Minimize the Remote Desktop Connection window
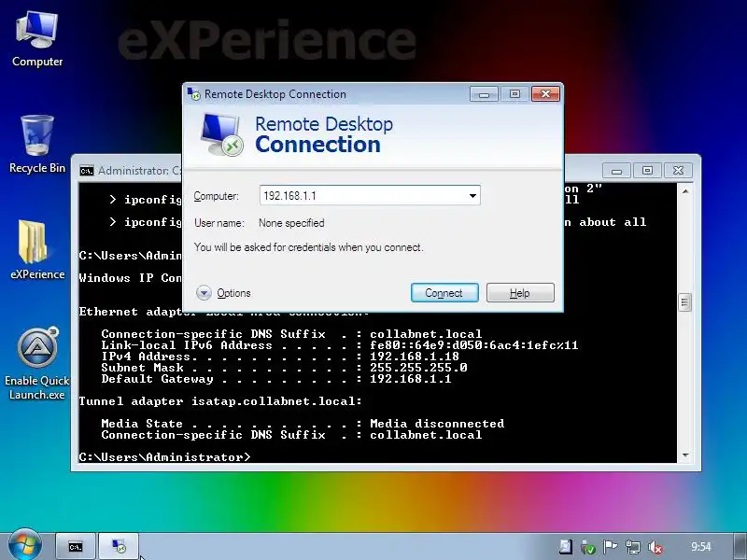 pyautogui.click(x=484, y=94)
